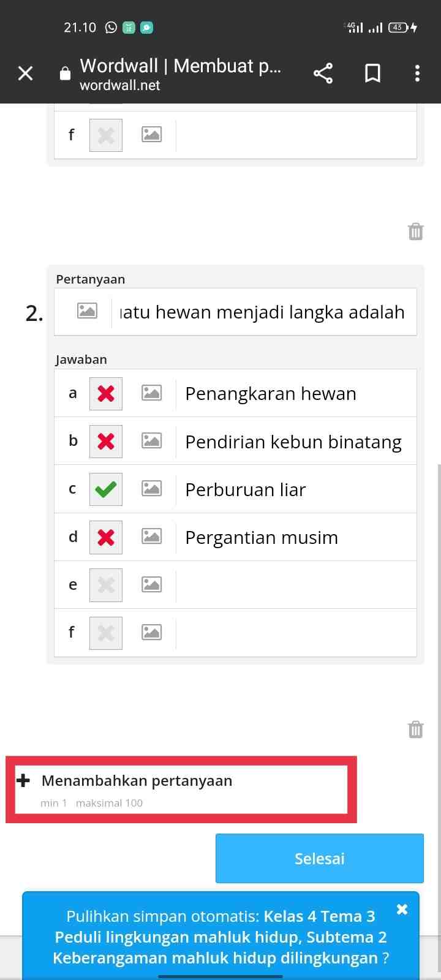Add image to question 2 prompt
This screenshot has height=980, width=441.
point(87,311)
